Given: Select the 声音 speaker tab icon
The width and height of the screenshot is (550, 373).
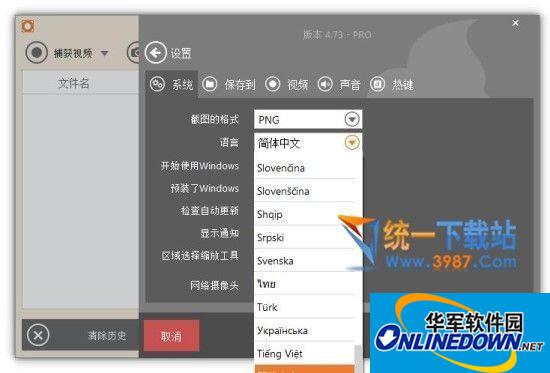Looking at the screenshot, I should pos(325,84).
